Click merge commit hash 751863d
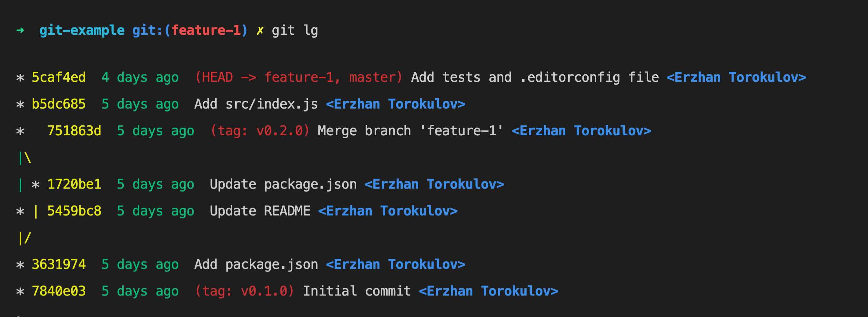 [74, 130]
